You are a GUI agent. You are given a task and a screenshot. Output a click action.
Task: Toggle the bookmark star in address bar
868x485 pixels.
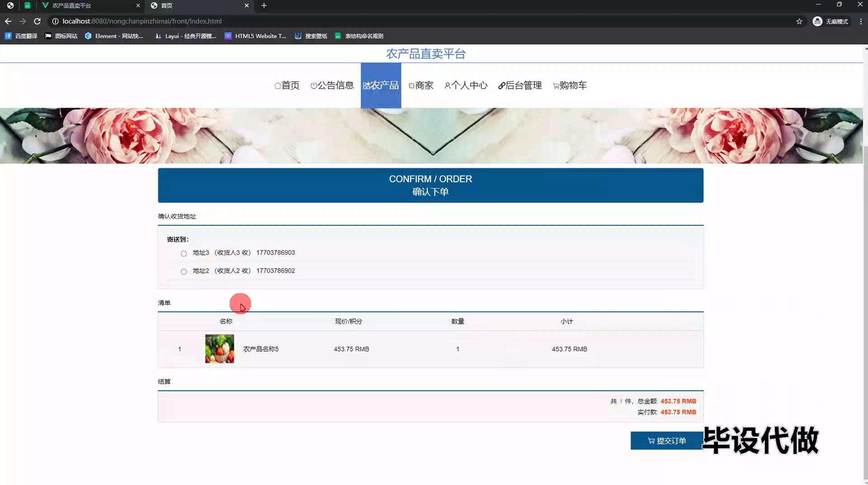click(x=799, y=21)
